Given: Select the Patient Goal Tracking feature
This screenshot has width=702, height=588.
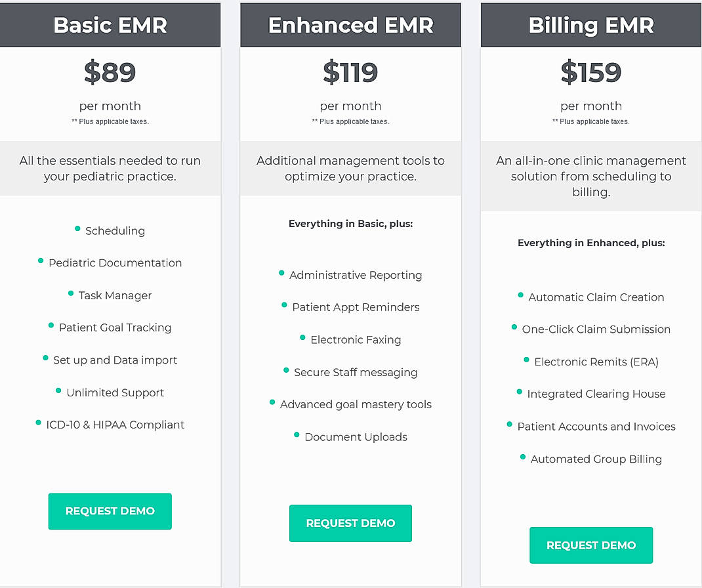Looking at the screenshot, I should coord(115,327).
